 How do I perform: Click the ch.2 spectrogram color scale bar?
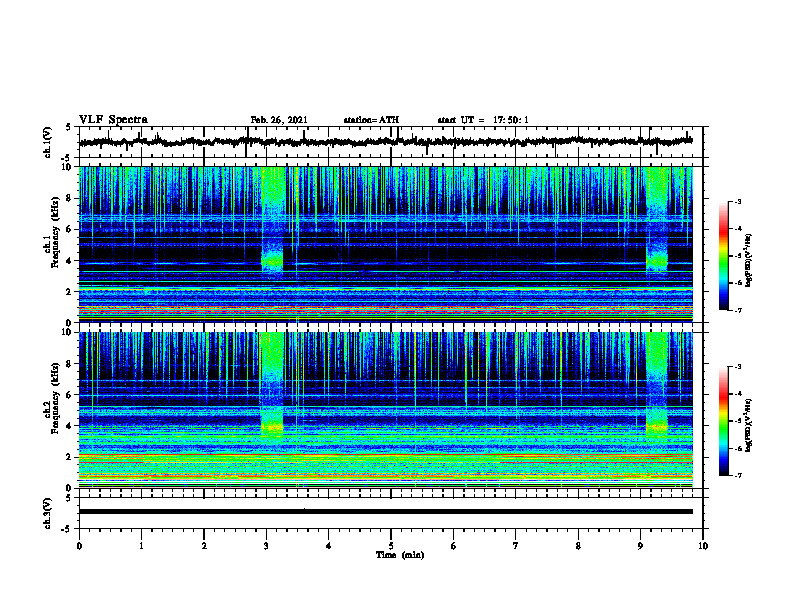[x=724, y=421]
